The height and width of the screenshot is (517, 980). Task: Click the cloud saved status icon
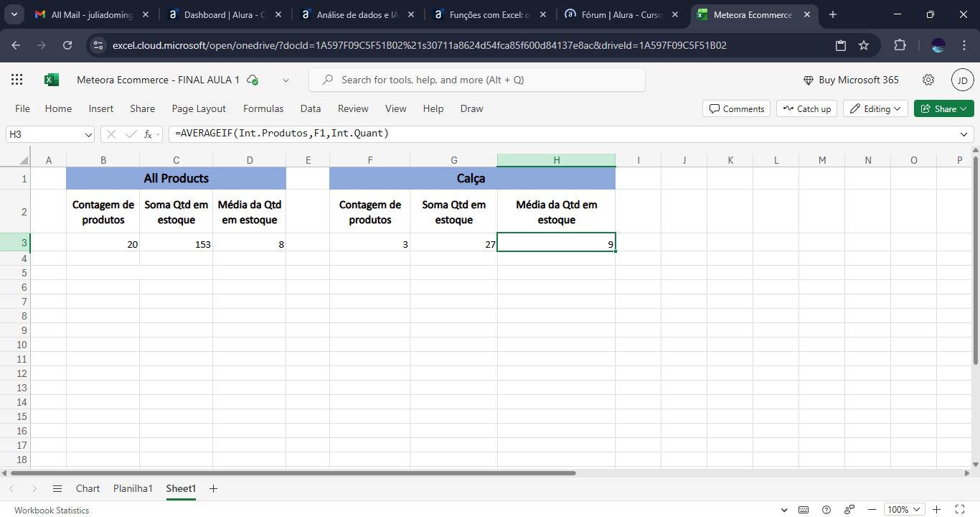pos(252,80)
